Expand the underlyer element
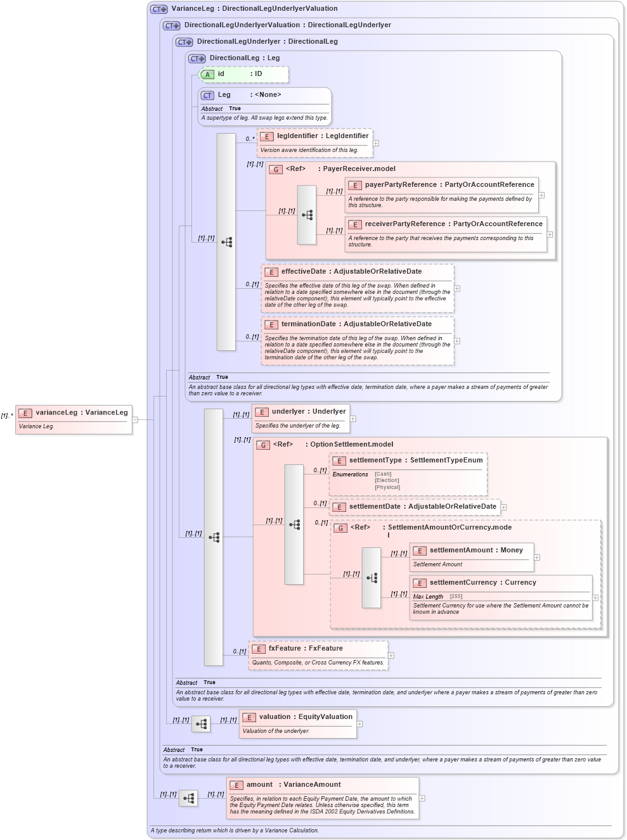Image resolution: width=627 pixels, height=840 pixels. [x=353, y=419]
